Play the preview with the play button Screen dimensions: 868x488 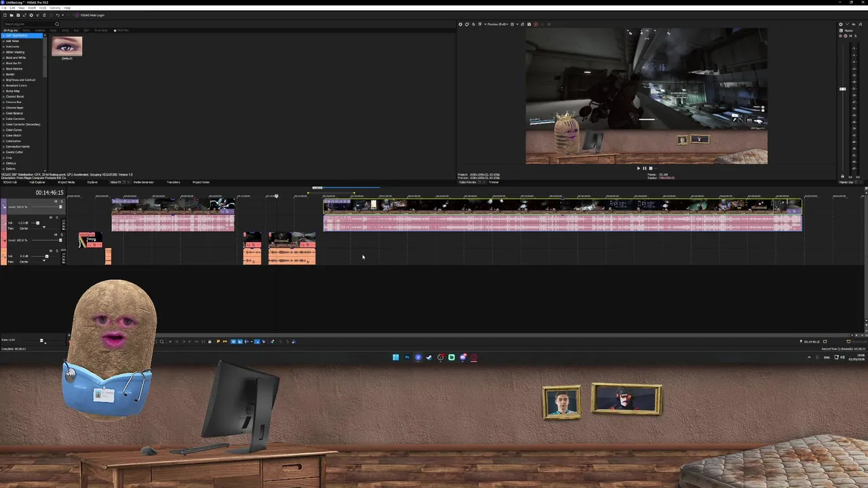(x=639, y=168)
